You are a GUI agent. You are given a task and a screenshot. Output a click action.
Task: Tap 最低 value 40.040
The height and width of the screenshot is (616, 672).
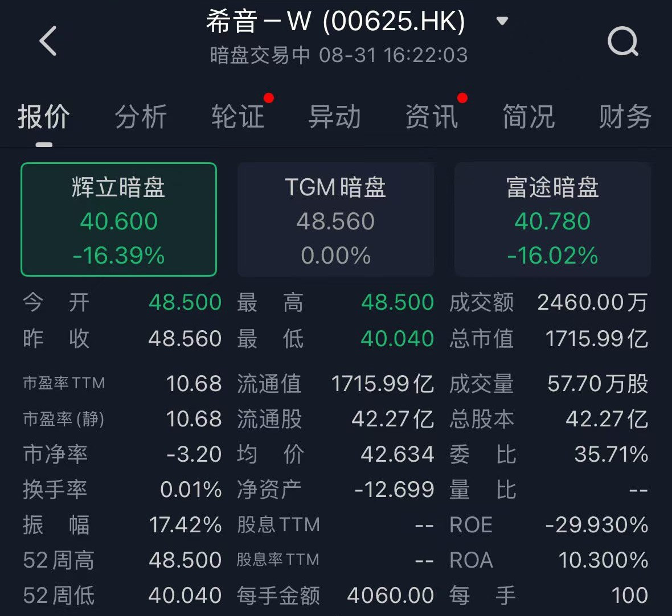click(x=398, y=339)
